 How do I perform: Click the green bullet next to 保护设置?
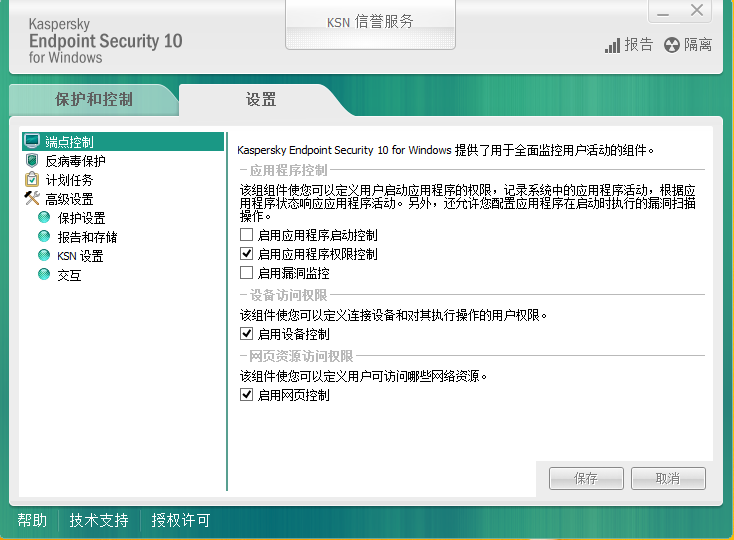point(44,217)
